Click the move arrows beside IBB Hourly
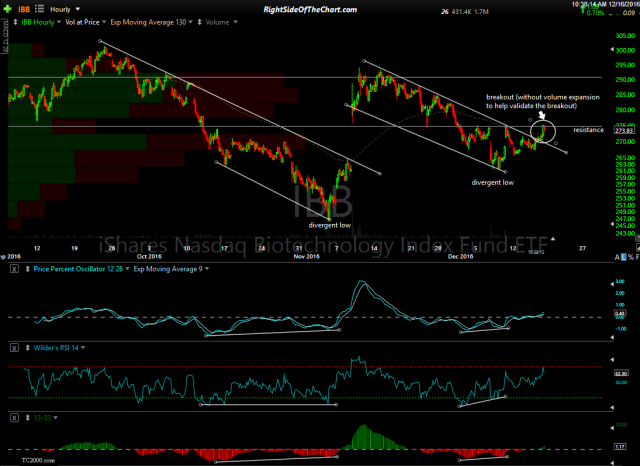 pos(15,22)
